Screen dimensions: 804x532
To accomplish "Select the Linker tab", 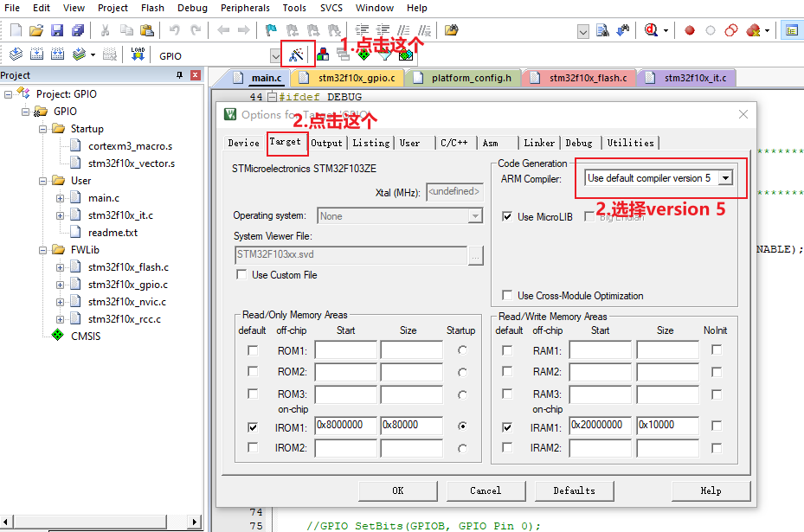I will (539, 143).
